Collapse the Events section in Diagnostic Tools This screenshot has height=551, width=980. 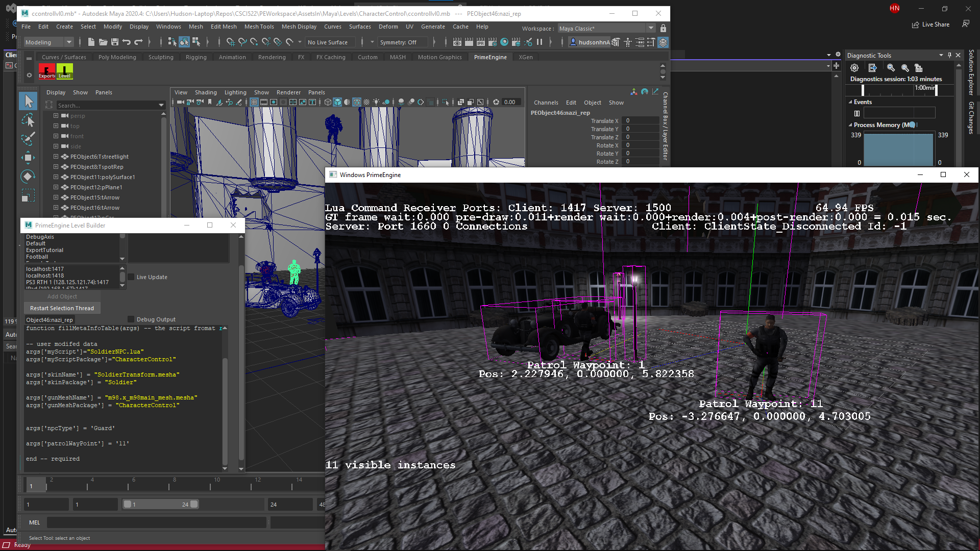850,102
